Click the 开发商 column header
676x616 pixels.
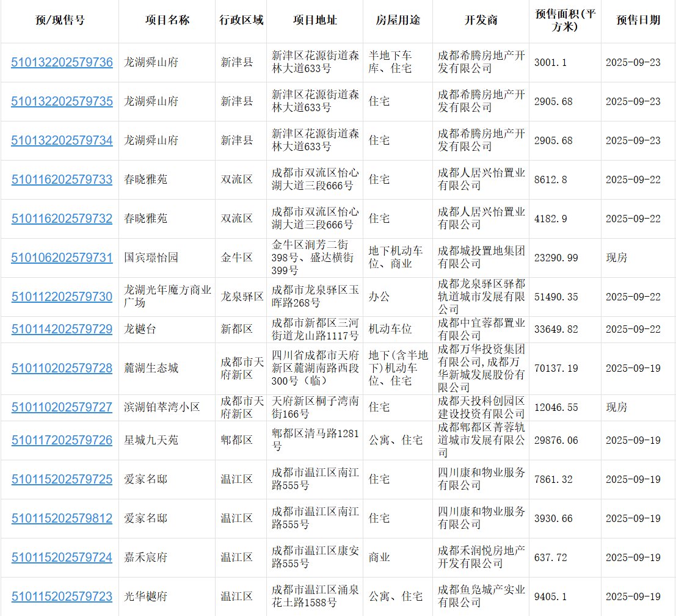(481, 20)
